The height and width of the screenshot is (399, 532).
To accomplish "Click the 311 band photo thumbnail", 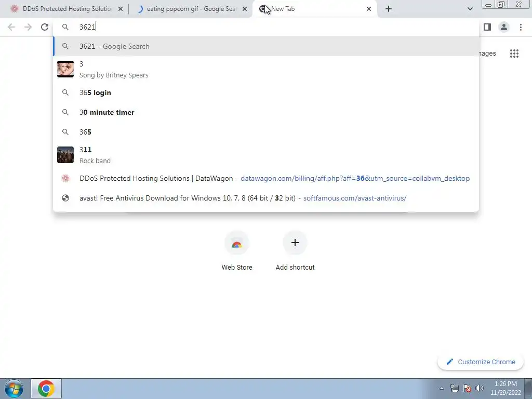I will pos(65,155).
